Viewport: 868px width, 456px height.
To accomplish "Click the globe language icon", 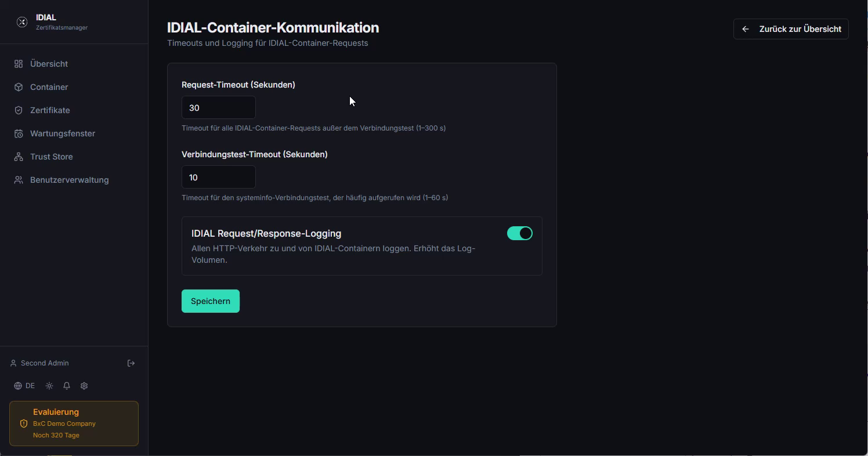I will [x=18, y=386].
